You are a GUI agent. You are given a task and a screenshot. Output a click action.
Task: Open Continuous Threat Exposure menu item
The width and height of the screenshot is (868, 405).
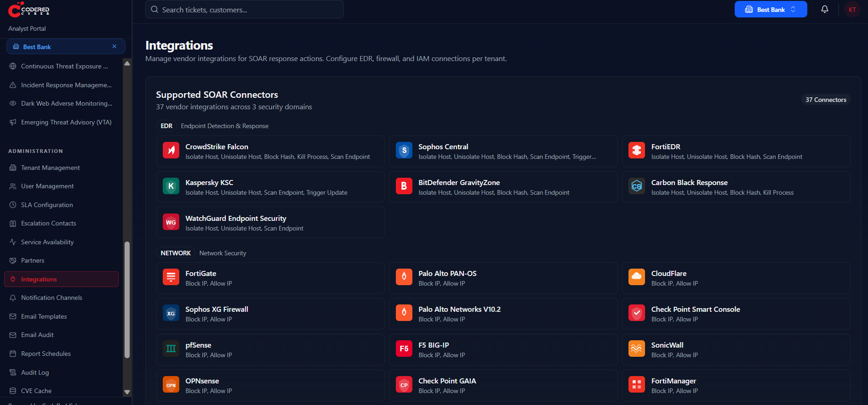62,66
